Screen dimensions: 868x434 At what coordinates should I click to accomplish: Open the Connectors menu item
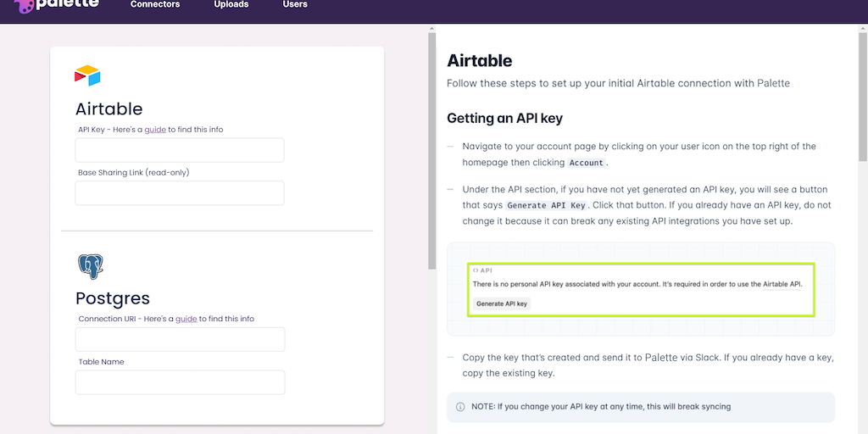point(155,5)
